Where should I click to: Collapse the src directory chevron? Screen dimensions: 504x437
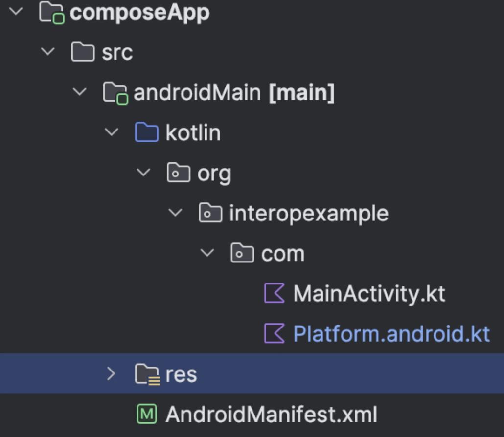coord(48,51)
